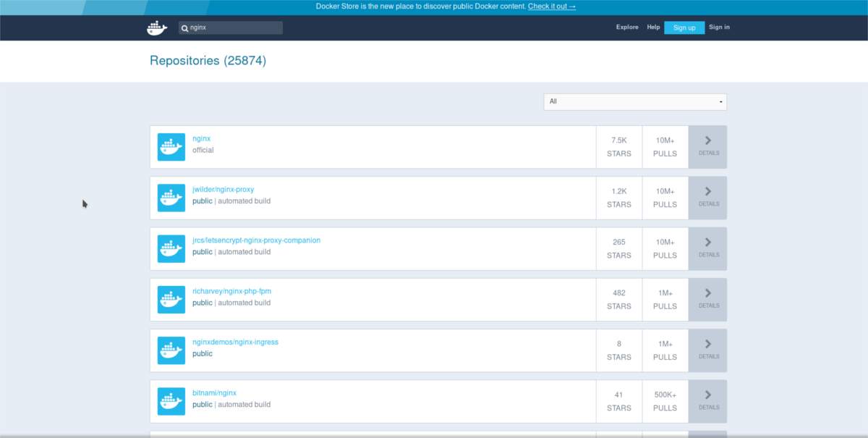Image resolution: width=868 pixels, height=438 pixels.
Task: Click the nginxdemos/nginx-ingress whale icon
Action: coord(171,350)
